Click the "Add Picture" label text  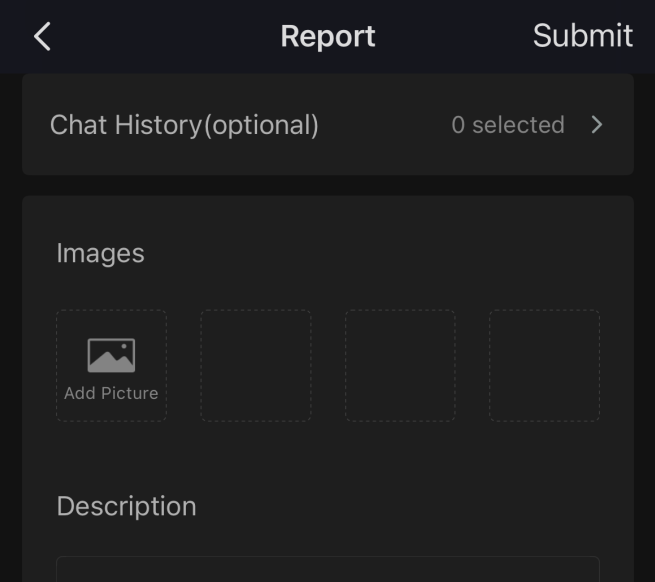tap(111, 393)
